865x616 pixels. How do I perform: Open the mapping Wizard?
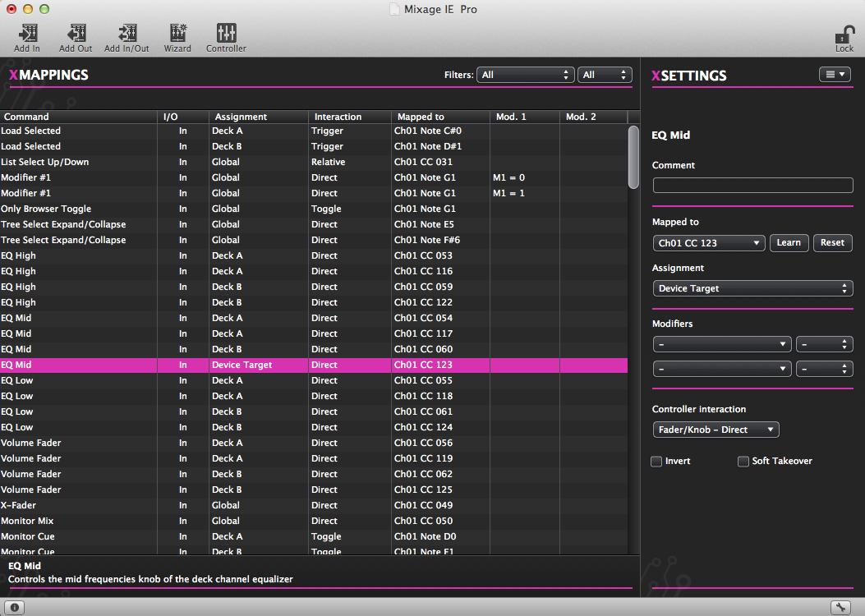point(177,34)
